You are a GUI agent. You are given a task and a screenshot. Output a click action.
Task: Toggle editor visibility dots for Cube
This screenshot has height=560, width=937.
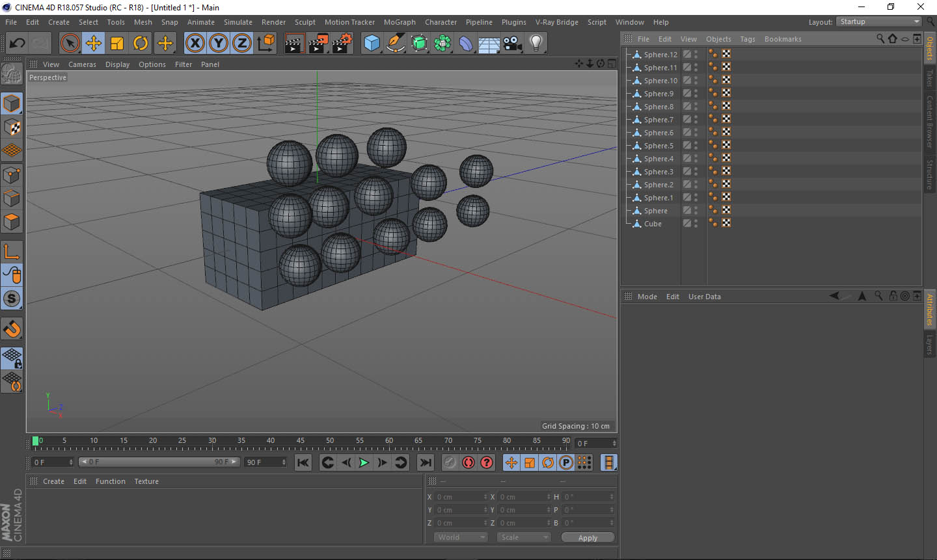(696, 223)
